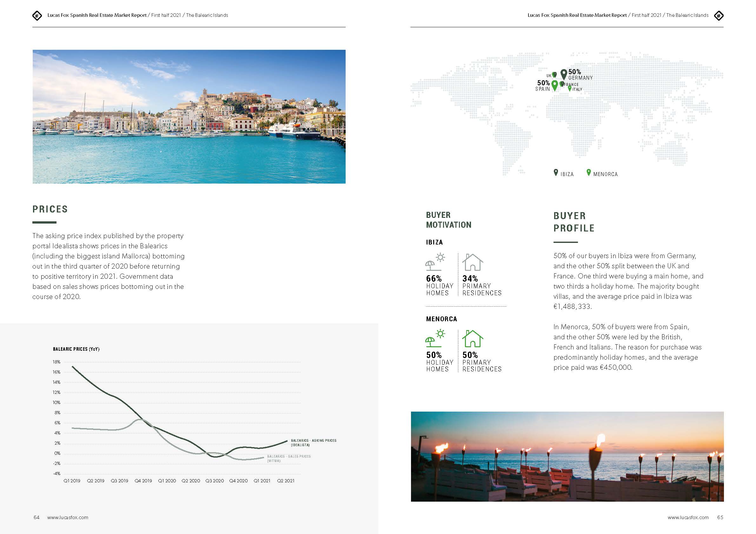Click left header Lucas Fox Market Report title
Viewport: 756px width, 534px height.
click(97, 15)
